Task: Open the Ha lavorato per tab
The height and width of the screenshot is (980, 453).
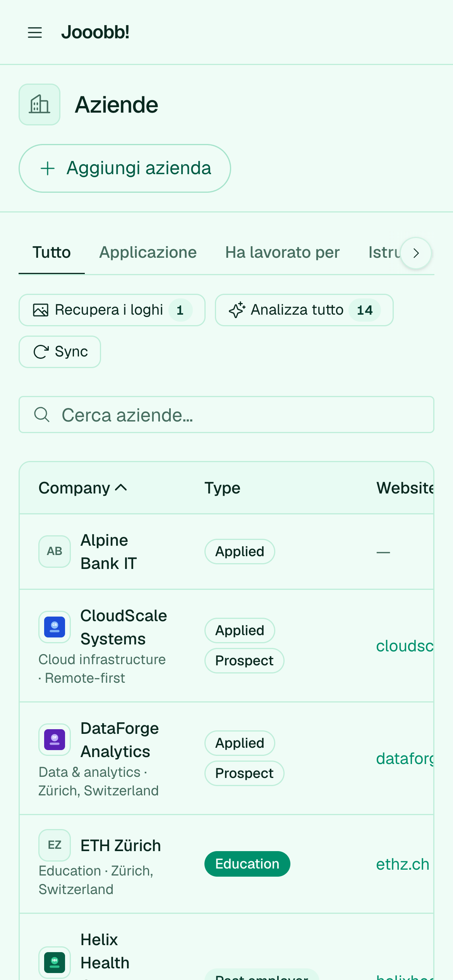Action: (x=283, y=252)
